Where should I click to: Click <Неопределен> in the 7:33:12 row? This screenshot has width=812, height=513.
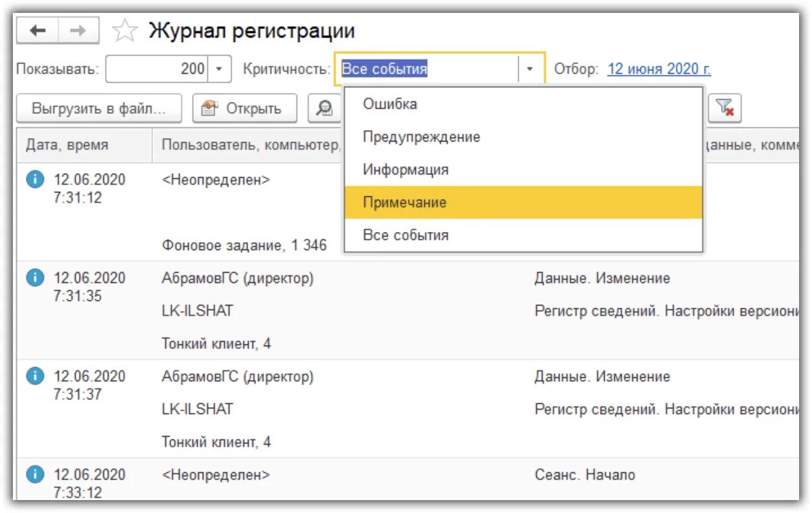point(216,476)
